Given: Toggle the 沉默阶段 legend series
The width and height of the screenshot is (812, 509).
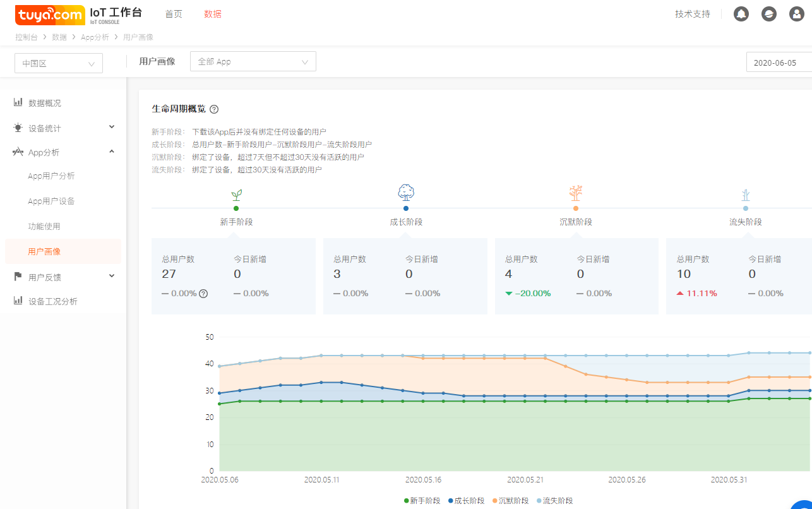Looking at the screenshot, I should pos(511,500).
